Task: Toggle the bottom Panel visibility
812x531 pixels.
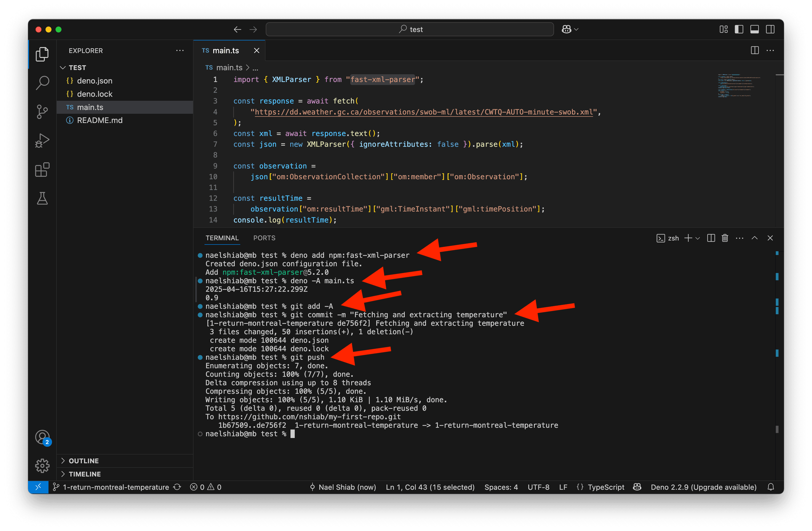Action: [754, 29]
